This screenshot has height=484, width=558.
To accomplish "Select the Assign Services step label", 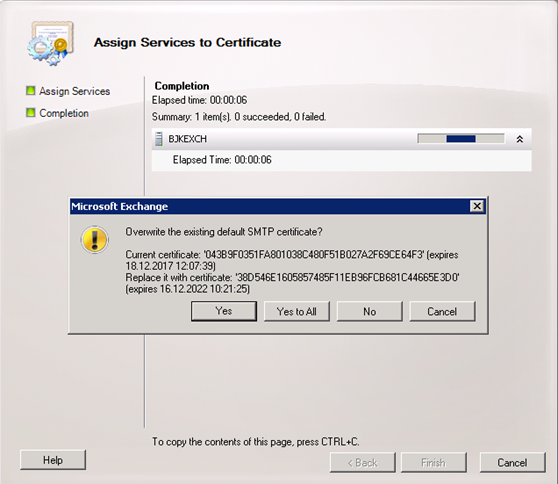I will pyautogui.click(x=74, y=91).
